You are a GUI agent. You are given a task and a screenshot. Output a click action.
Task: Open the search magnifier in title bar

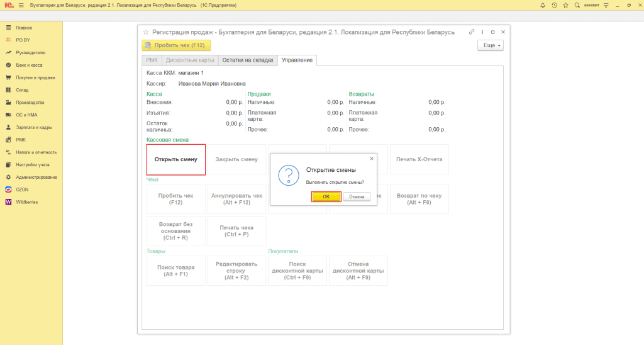point(577,5)
